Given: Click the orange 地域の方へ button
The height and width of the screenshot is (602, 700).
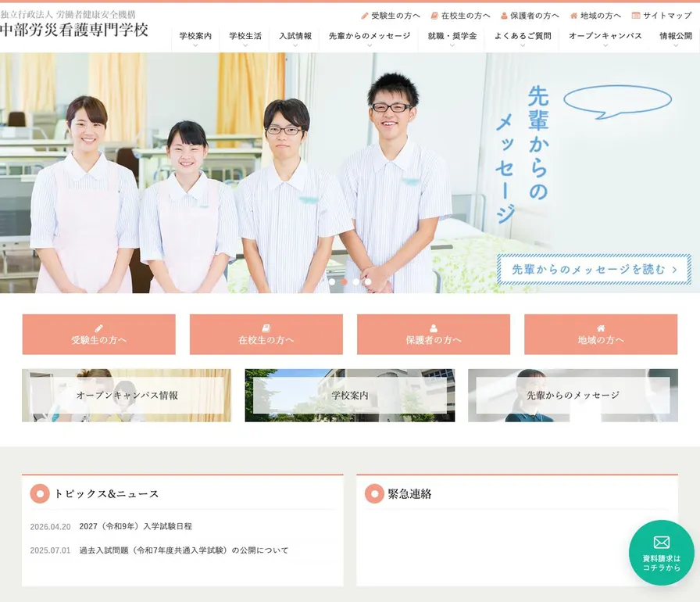Looking at the screenshot, I should click(601, 334).
